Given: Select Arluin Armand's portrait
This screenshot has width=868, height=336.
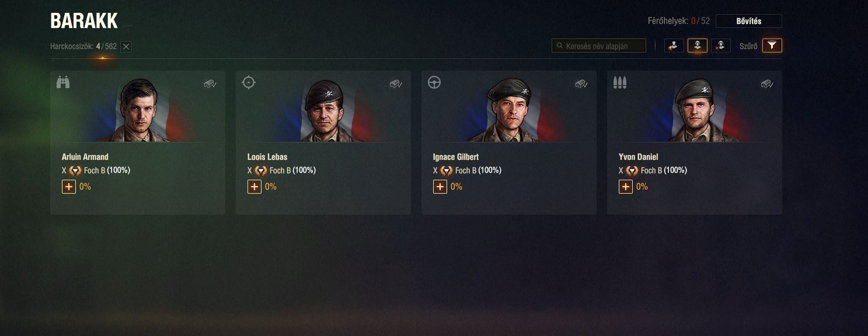Looking at the screenshot, I should pyautogui.click(x=138, y=110).
